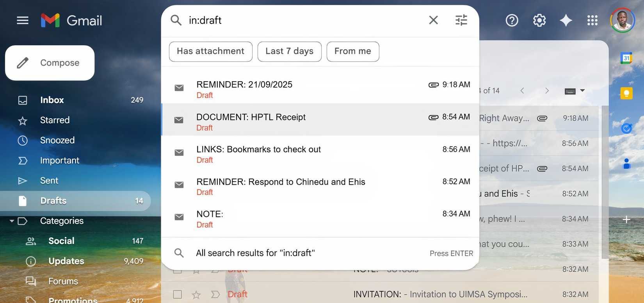Click the Inbox tray icon
Screen dimensions: 644x303
point(23,100)
